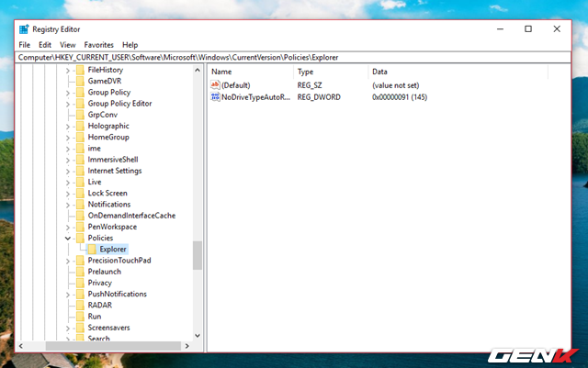Select the PrecisionTouchPad folder icon
The image size is (588, 368).
[x=80, y=261]
